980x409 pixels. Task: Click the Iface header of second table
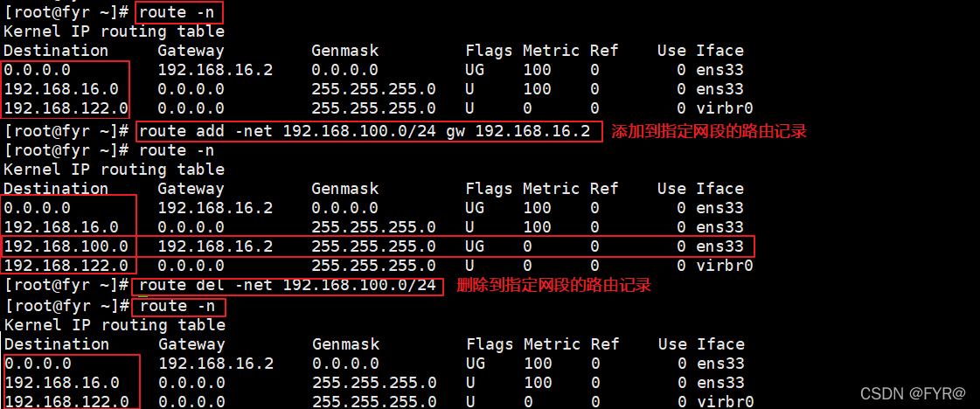[x=720, y=189]
